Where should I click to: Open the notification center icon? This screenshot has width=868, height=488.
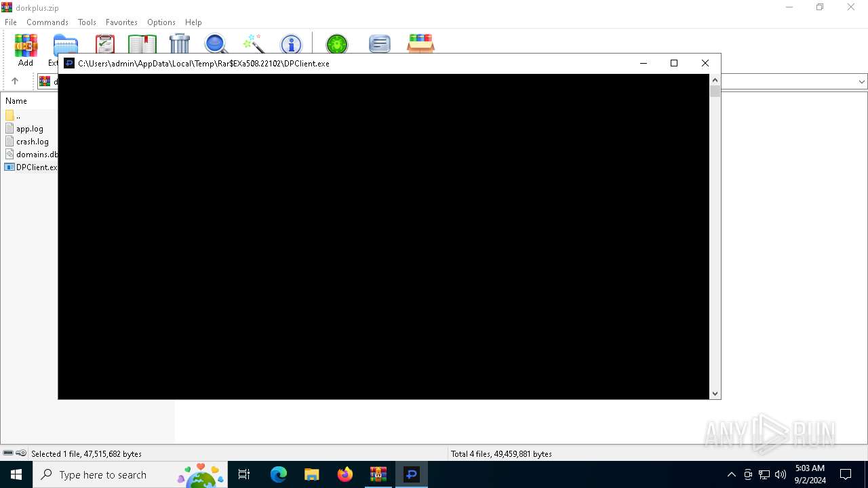[846, 474]
